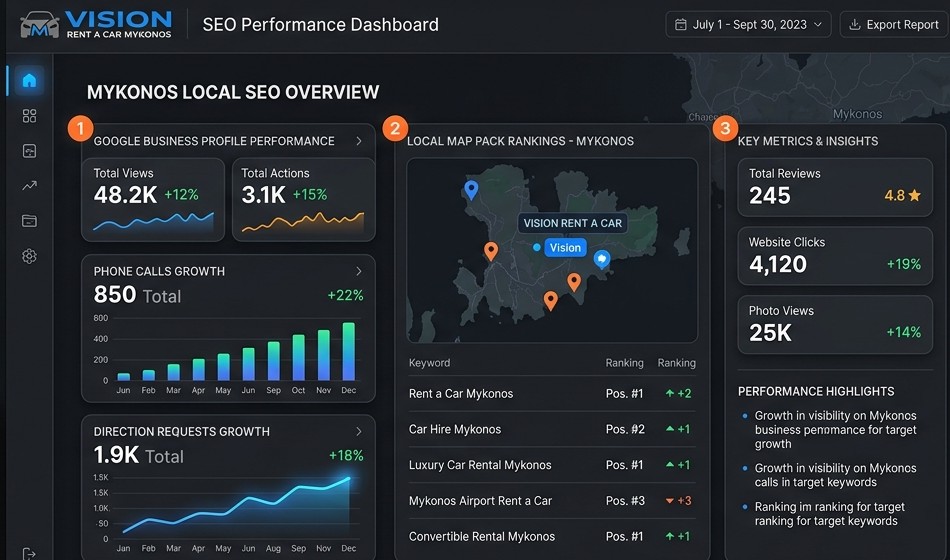Image resolution: width=950 pixels, height=560 pixels.
Task: Click the Total Actions orange sparkline
Action: pos(303,222)
